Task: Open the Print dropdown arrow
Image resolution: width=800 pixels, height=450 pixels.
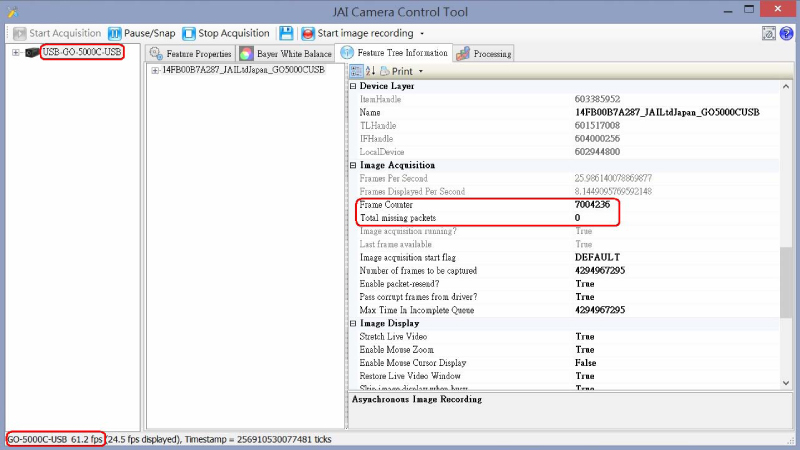Action: pos(421,71)
